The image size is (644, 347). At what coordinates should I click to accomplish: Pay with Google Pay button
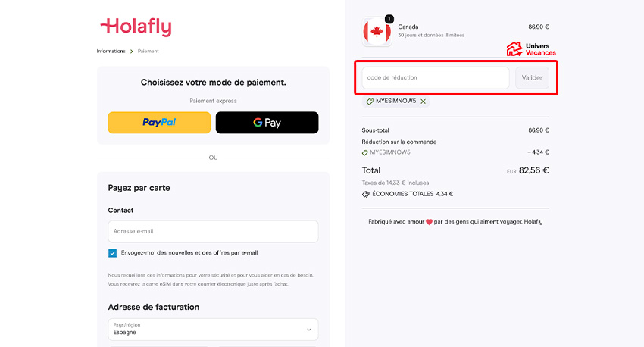click(x=267, y=123)
